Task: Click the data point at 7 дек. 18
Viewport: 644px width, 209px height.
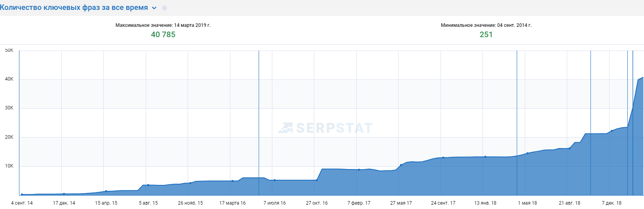Action: tap(612, 131)
